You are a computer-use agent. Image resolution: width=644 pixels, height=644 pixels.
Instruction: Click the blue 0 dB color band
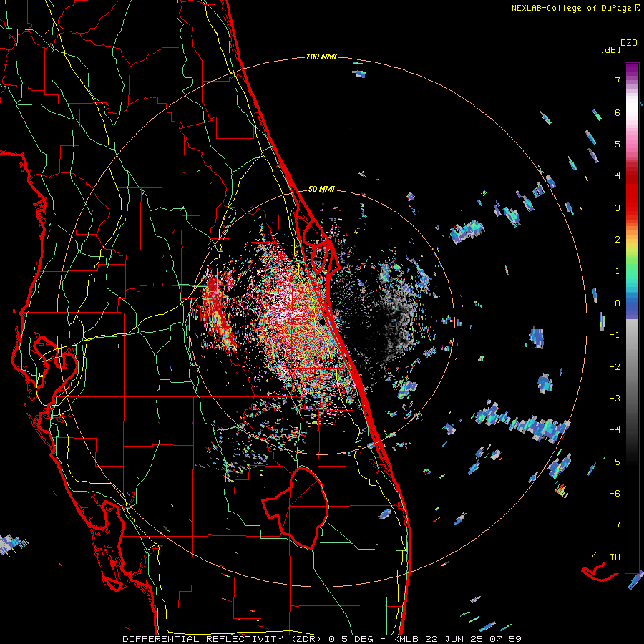click(632, 305)
